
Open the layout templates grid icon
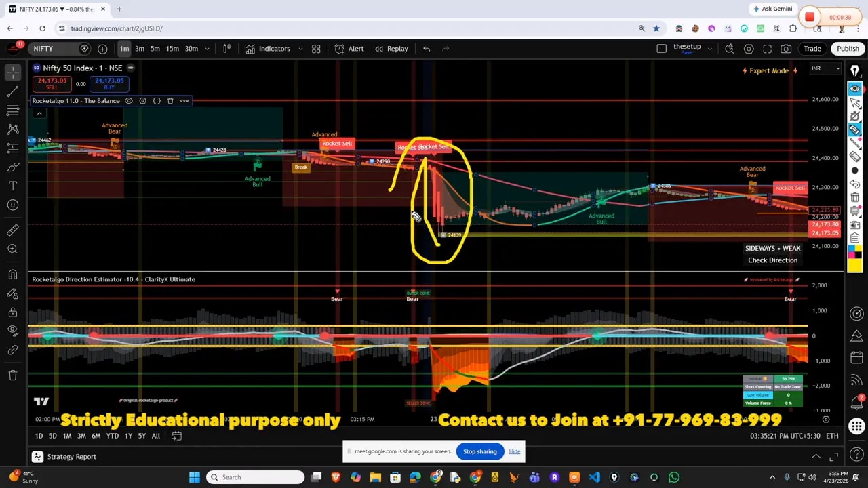(x=316, y=49)
